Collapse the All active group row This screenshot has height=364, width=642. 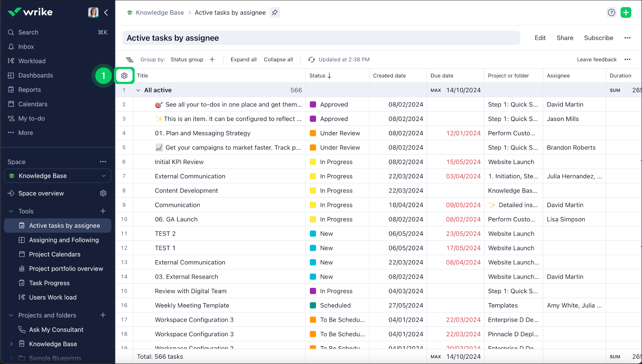click(x=138, y=90)
